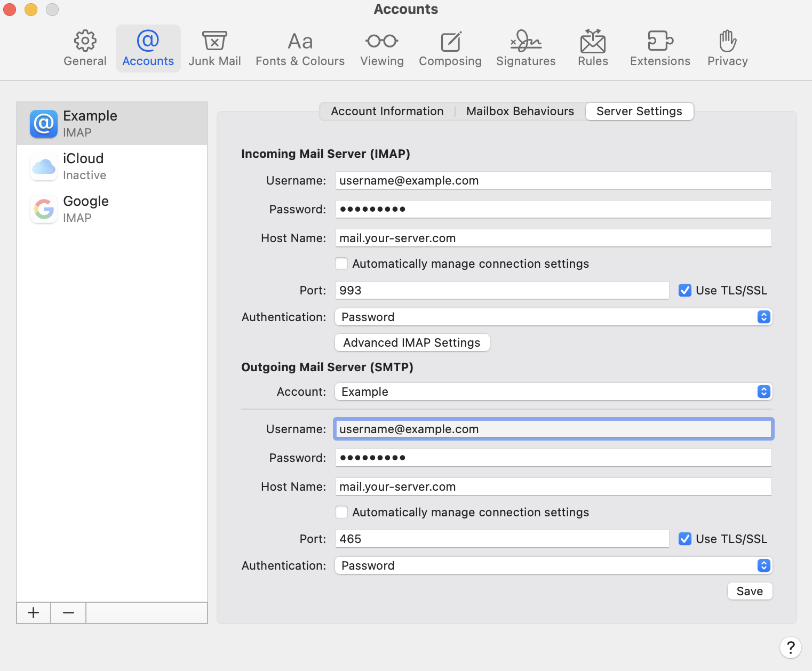This screenshot has width=812, height=671.
Task: Open Junk Mail preferences
Action: click(x=214, y=49)
